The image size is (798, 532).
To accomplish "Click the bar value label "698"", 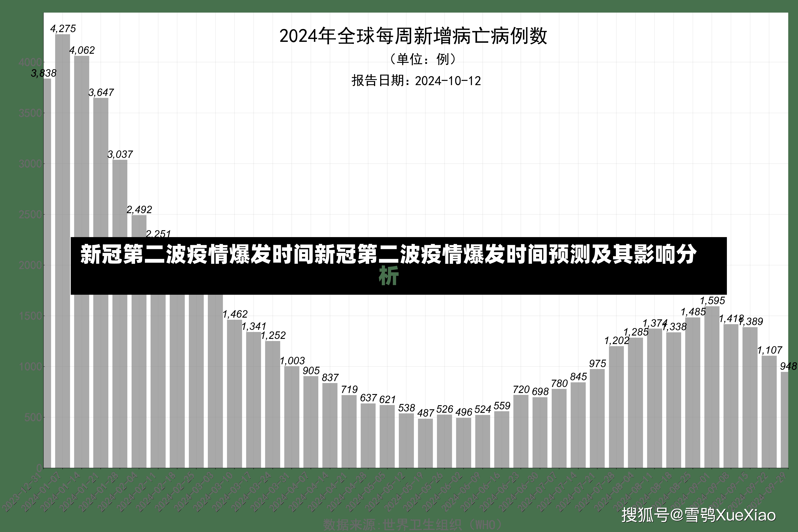I will pos(540,392).
